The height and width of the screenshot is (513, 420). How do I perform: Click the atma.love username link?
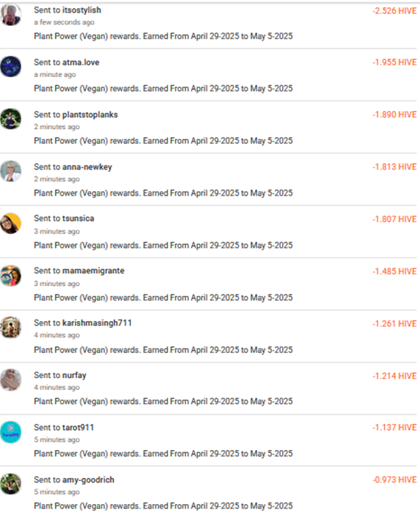coord(81,62)
